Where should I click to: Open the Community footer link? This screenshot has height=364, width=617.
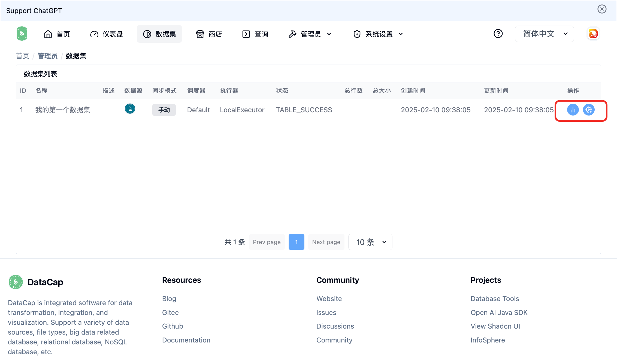tap(334, 340)
